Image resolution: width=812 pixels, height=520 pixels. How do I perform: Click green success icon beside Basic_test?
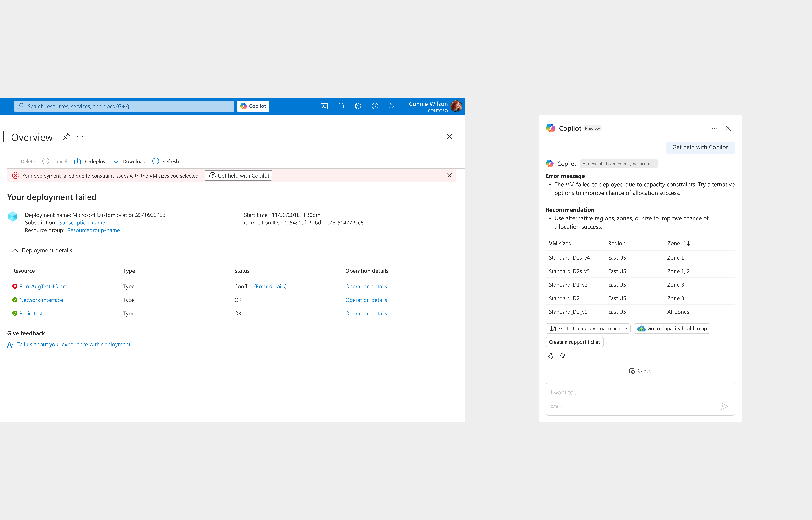(x=15, y=313)
